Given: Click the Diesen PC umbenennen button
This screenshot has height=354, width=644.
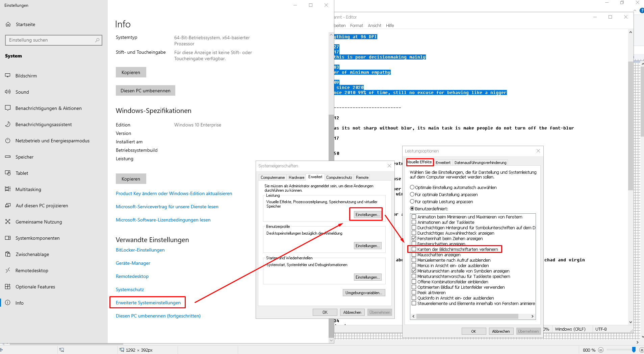Looking at the screenshot, I should click(146, 91).
